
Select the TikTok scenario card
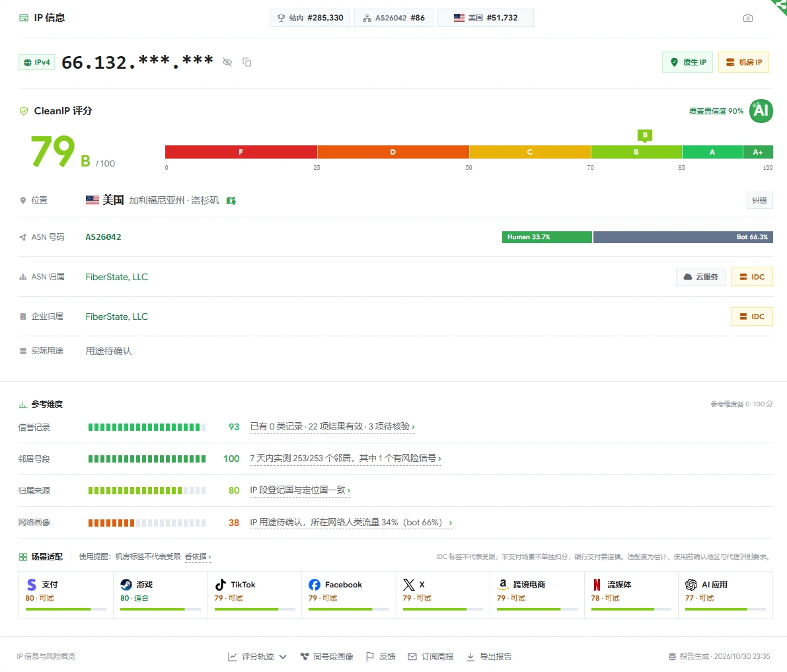point(254,595)
